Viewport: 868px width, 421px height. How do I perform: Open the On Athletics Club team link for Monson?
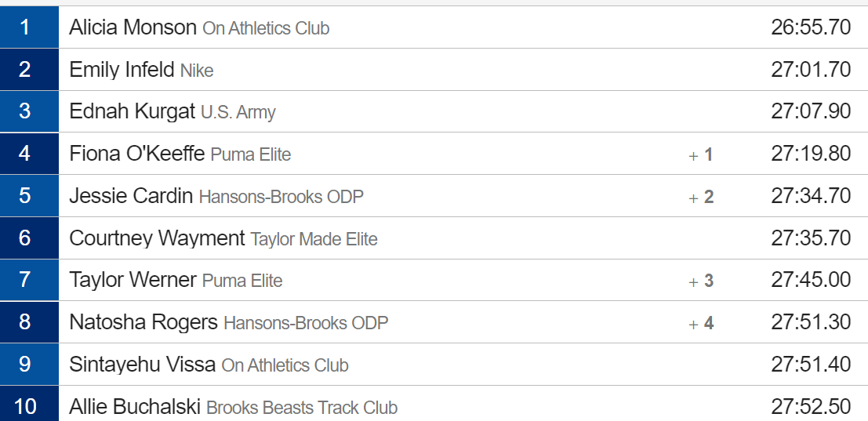[267, 28]
